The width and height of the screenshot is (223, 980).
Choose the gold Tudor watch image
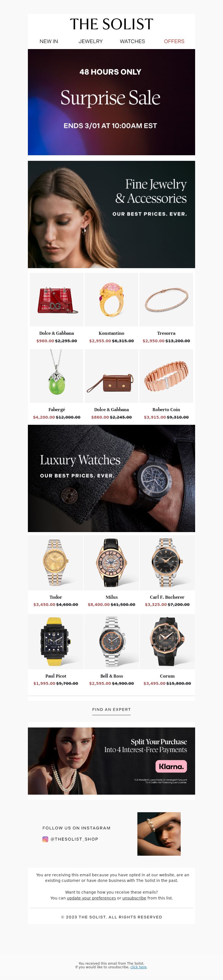[55, 563]
